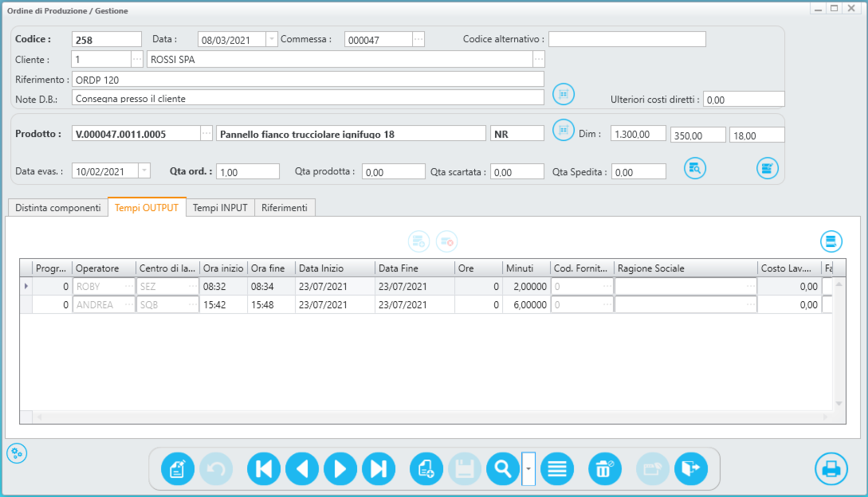Click the Ora inizio column header
This screenshot has height=497, width=868.
[223, 268]
